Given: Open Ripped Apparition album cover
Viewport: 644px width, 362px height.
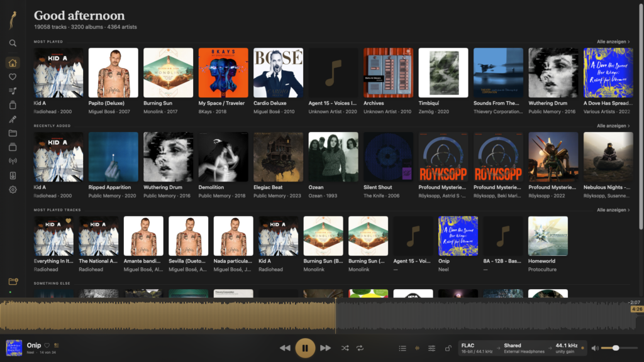Looking at the screenshot, I should click(x=113, y=156).
